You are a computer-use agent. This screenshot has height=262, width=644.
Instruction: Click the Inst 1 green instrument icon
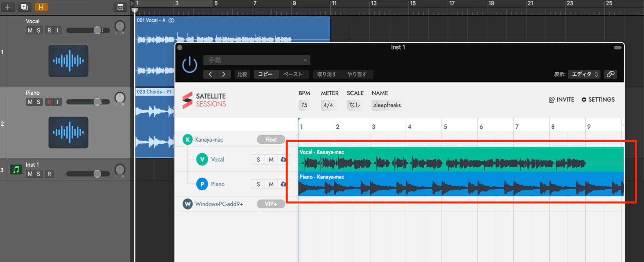click(x=16, y=170)
